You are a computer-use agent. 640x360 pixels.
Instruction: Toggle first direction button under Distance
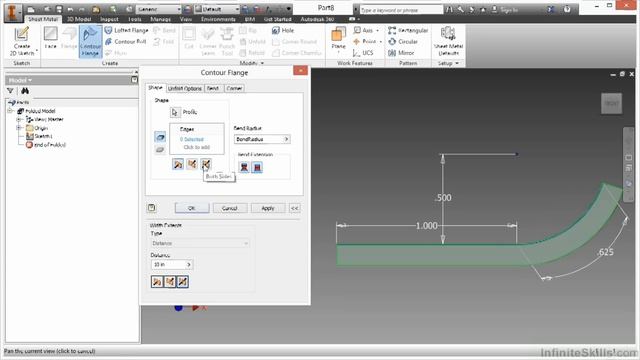coord(157,282)
